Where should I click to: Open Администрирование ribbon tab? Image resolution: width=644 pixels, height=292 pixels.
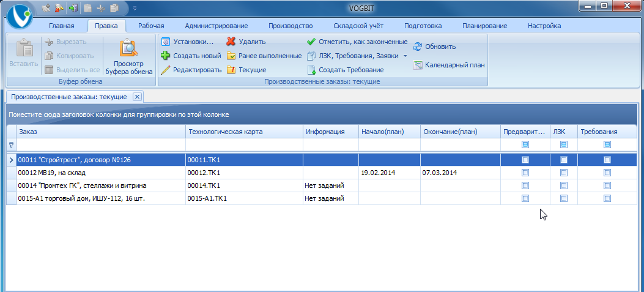(x=217, y=26)
